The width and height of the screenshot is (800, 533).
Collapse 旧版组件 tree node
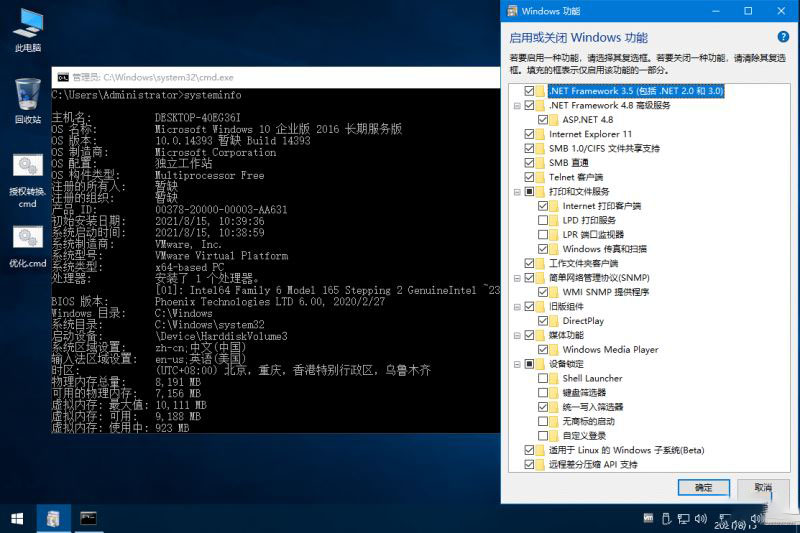tap(517, 307)
